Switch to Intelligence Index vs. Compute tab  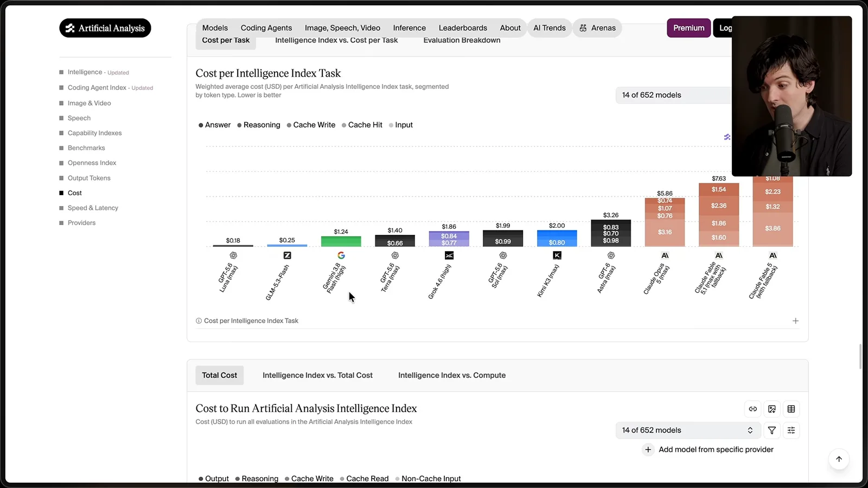[452, 375]
